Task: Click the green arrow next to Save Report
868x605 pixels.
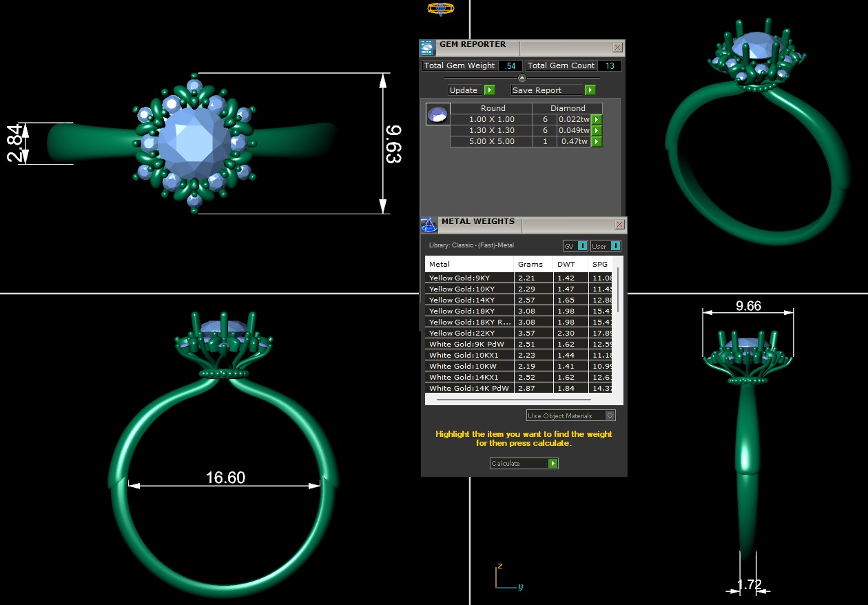Action: point(590,90)
